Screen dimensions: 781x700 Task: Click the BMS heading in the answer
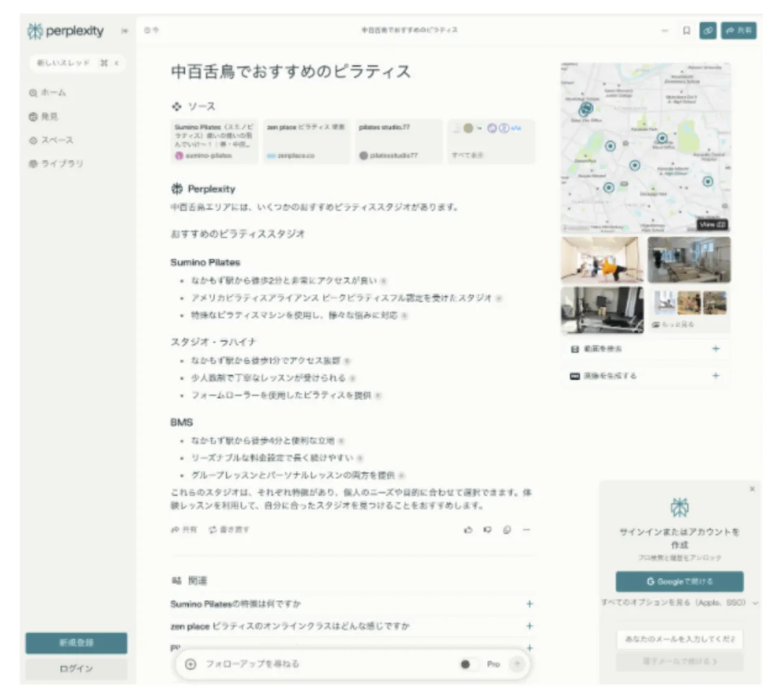tap(182, 422)
